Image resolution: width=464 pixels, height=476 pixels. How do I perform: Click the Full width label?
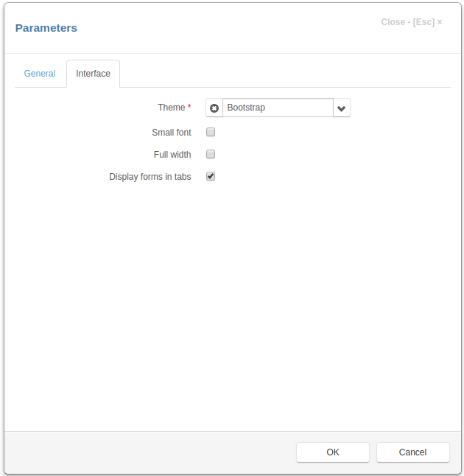[x=172, y=155]
